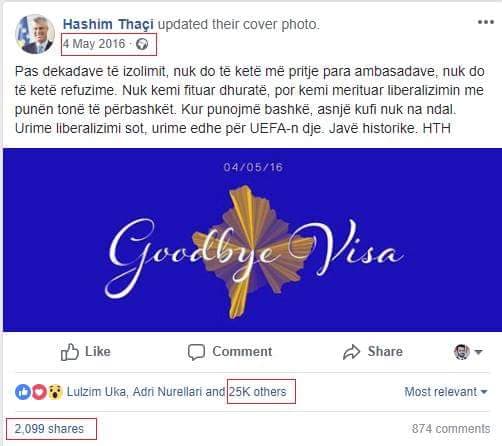Click the Share button label

click(385, 352)
